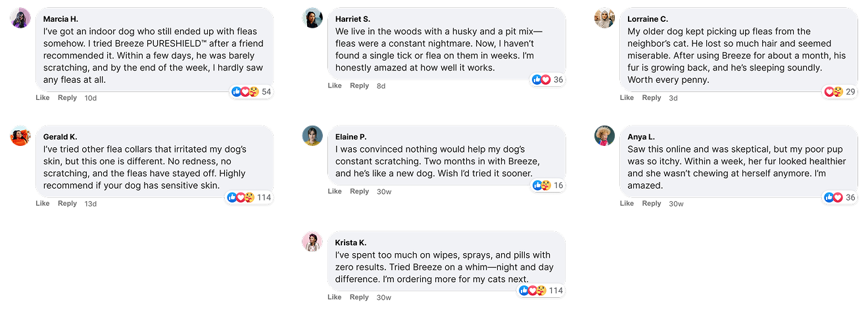The width and height of the screenshot is (868, 309).
Task: Reply to Anya L.'s comment
Action: 652,203
